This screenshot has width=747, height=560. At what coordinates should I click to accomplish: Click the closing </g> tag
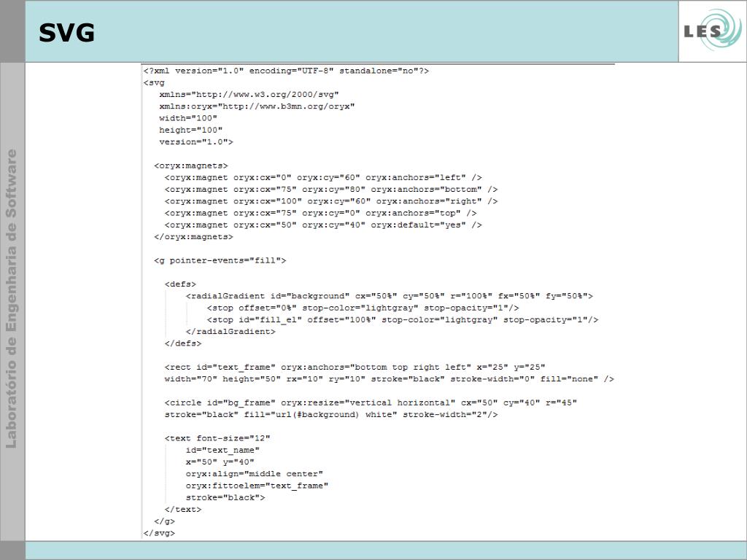(164, 521)
